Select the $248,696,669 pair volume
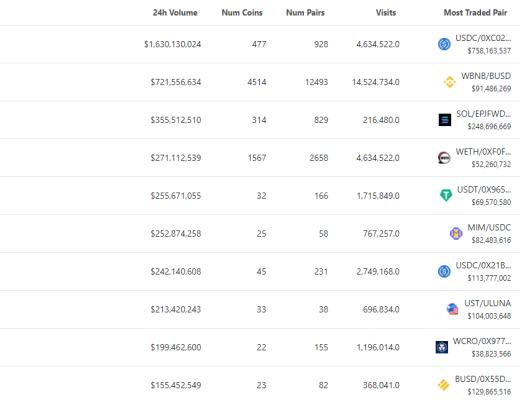 point(489,126)
